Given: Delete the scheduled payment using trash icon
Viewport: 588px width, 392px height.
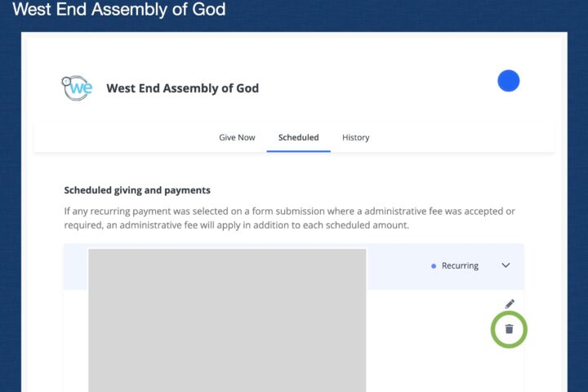Looking at the screenshot, I should [510, 329].
